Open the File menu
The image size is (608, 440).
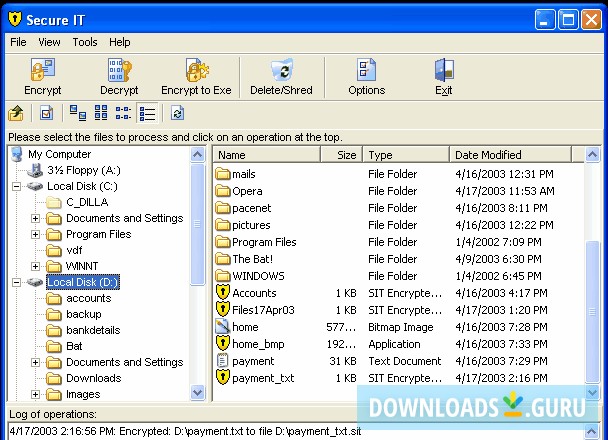tap(18, 42)
